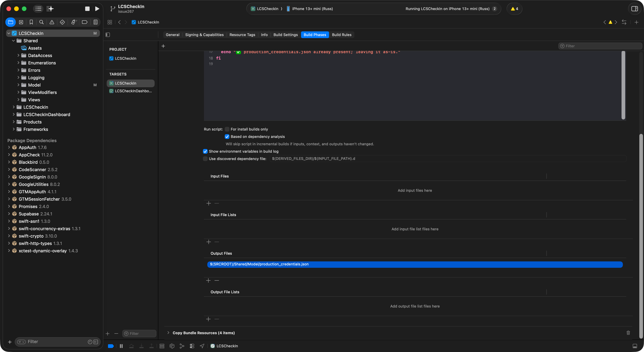Open the Breakpoint navigator

pos(85,22)
